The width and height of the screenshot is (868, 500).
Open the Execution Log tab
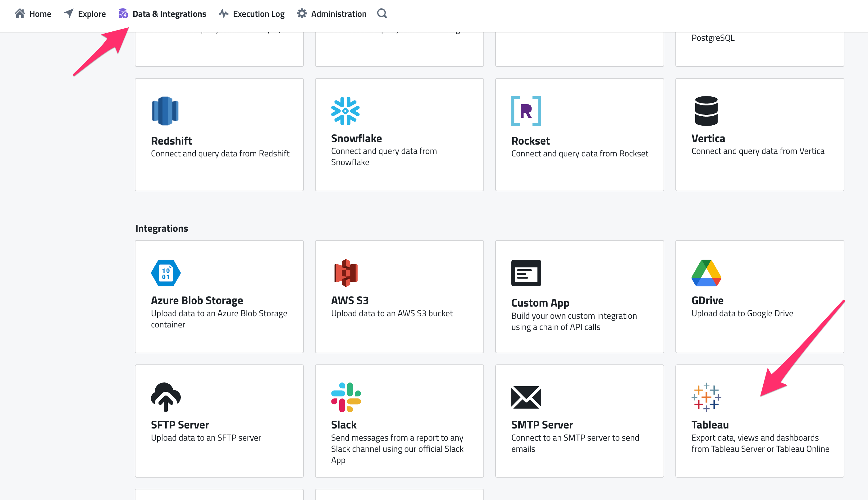coord(251,14)
